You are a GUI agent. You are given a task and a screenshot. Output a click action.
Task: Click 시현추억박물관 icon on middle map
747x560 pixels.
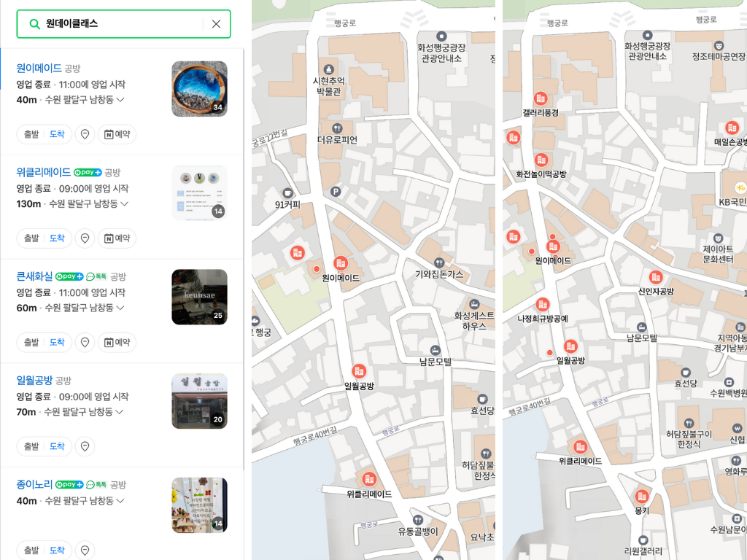(328, 69)
